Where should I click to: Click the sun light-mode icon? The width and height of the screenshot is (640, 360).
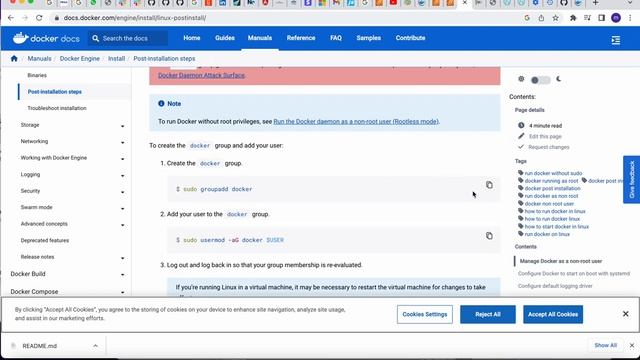[521, 79]
